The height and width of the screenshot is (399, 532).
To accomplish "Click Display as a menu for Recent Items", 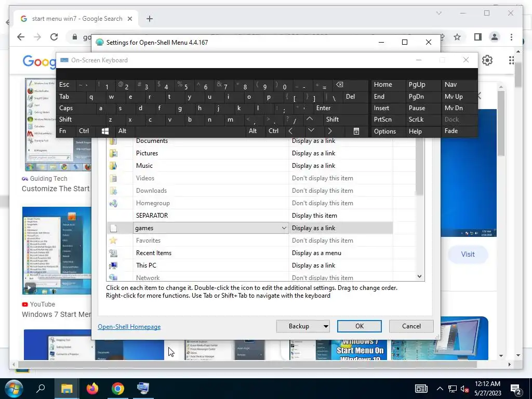I will [x=316, y=253].
